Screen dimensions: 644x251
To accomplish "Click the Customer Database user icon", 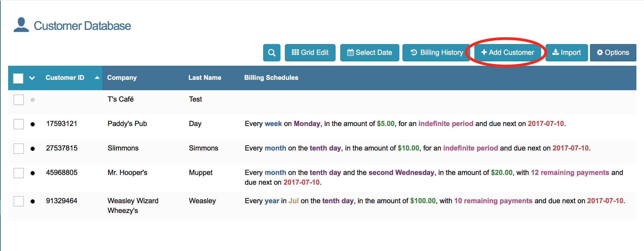I will point(21,25).
